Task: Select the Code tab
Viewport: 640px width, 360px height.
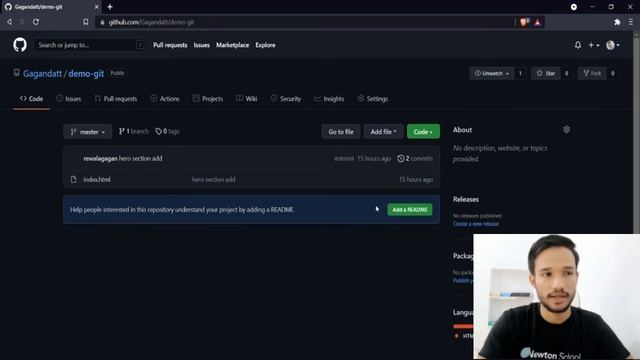Action: [x=31, y=99]
